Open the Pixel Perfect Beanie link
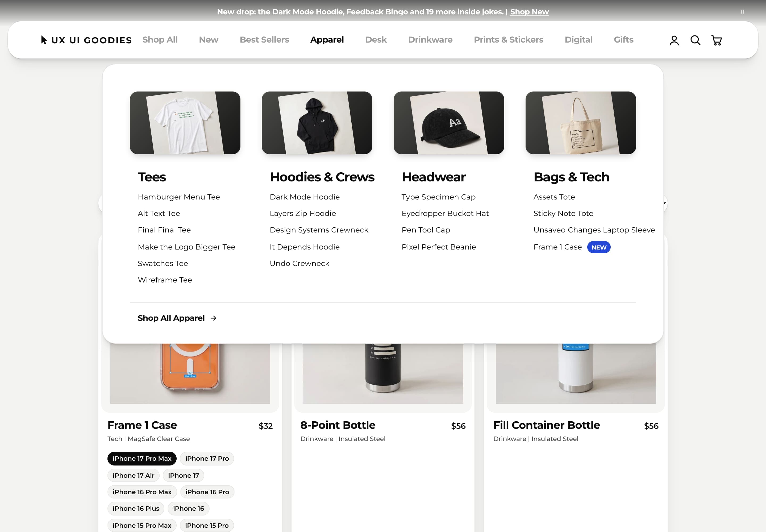This screenshot has width=766, height=532. (439, 247)
